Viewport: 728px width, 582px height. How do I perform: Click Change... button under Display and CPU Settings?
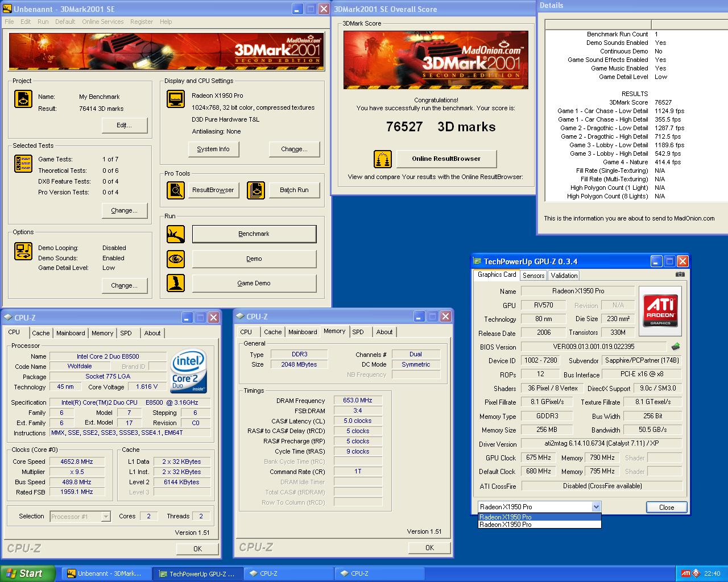(x=294, y=149)
